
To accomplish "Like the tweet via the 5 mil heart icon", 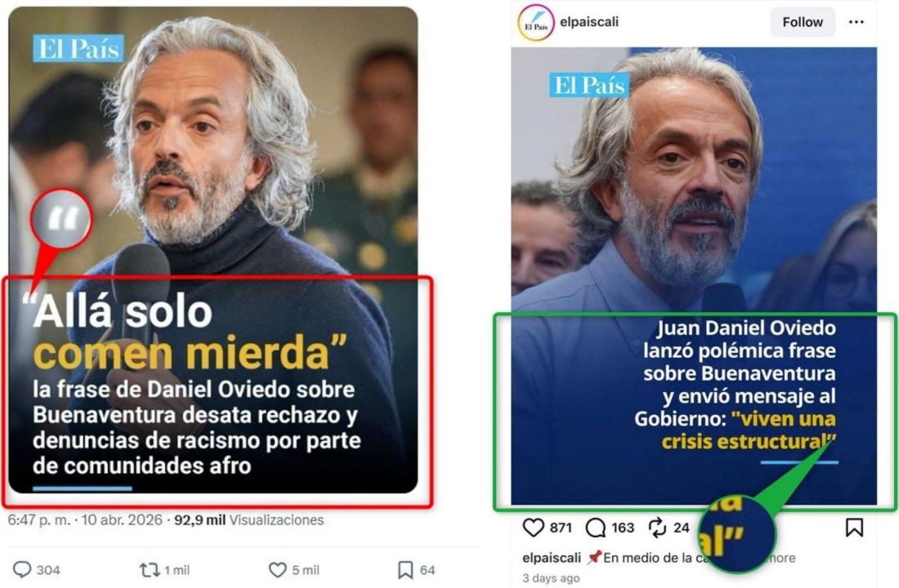I will (278, 570).
